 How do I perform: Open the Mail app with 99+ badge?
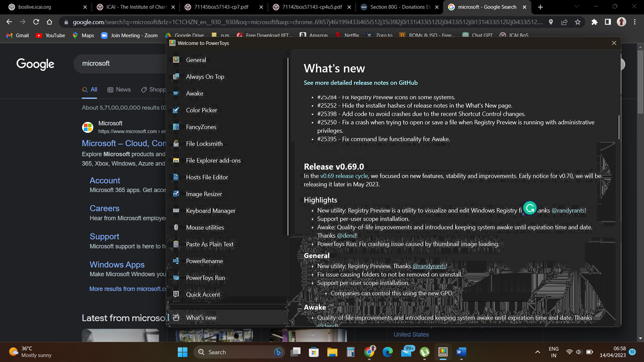[407, 352]
